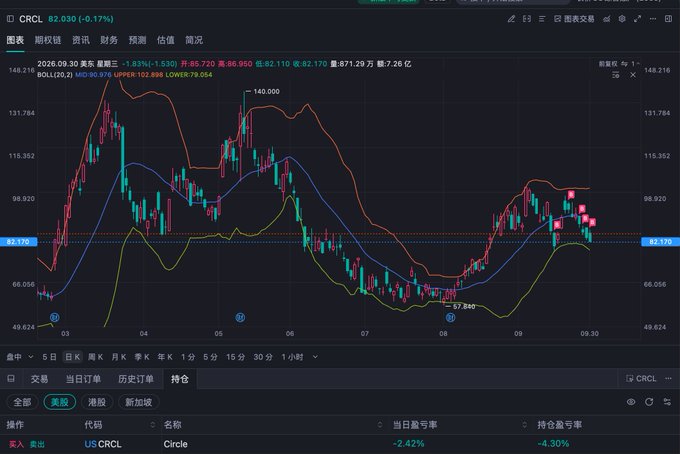Select the 30分 timeframe
The height and width of the screenshot is (454, 680).
coord(263,357)
